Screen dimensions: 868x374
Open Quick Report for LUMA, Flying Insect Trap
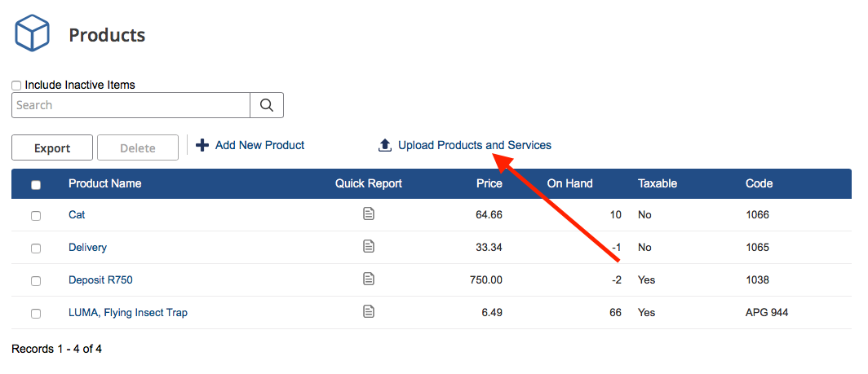click(369, 311)
